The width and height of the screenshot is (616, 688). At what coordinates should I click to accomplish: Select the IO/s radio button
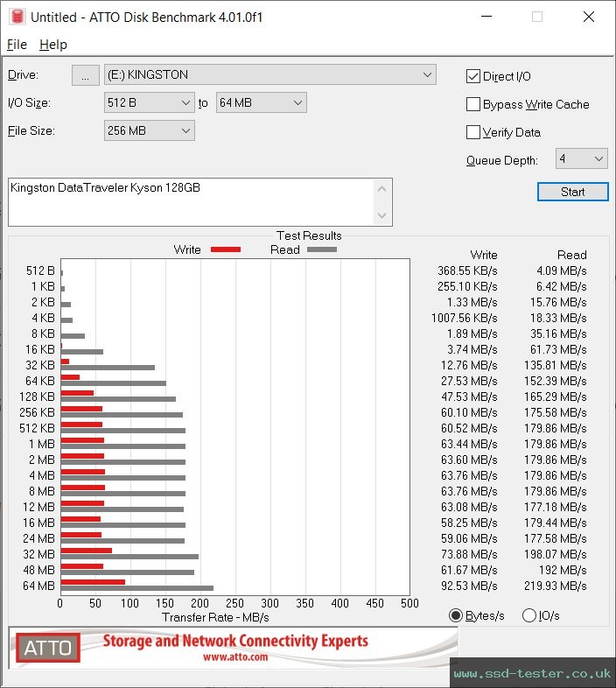(x=529, y=615)
